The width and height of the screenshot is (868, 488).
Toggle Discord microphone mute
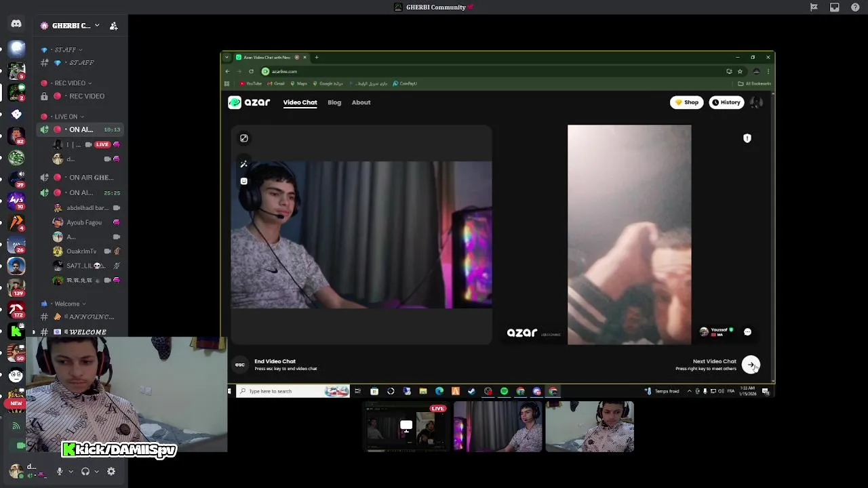coord(60,471)
